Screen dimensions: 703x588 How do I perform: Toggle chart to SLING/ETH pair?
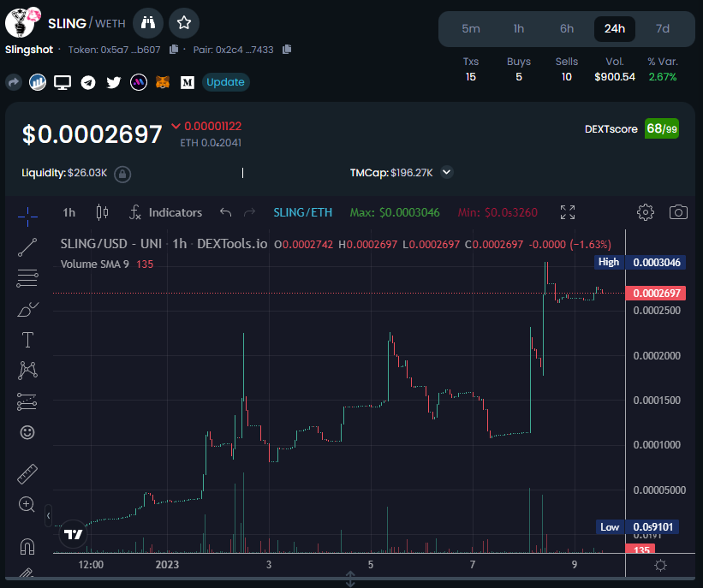(x=303, y=212)
